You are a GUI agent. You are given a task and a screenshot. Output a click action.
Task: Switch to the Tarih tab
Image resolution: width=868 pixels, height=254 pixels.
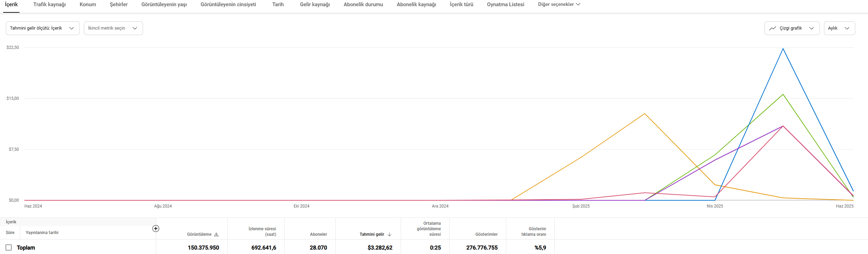pyautogui.click(x=278, y=4)
